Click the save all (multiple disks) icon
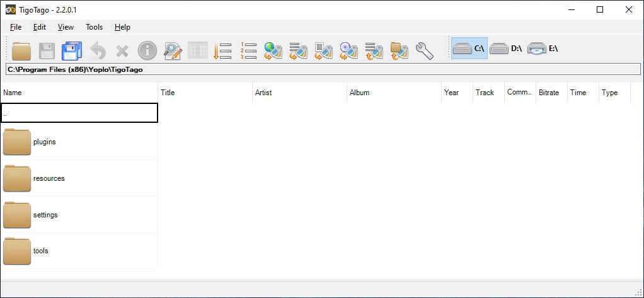644x298 pixels. pyautogui.click(x=72, y=49)
